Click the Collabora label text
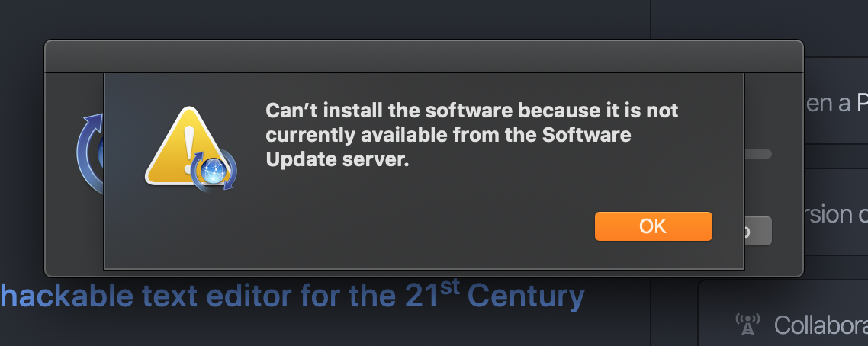868x346 pixels. pyautogui.click(x=821, y=325)
